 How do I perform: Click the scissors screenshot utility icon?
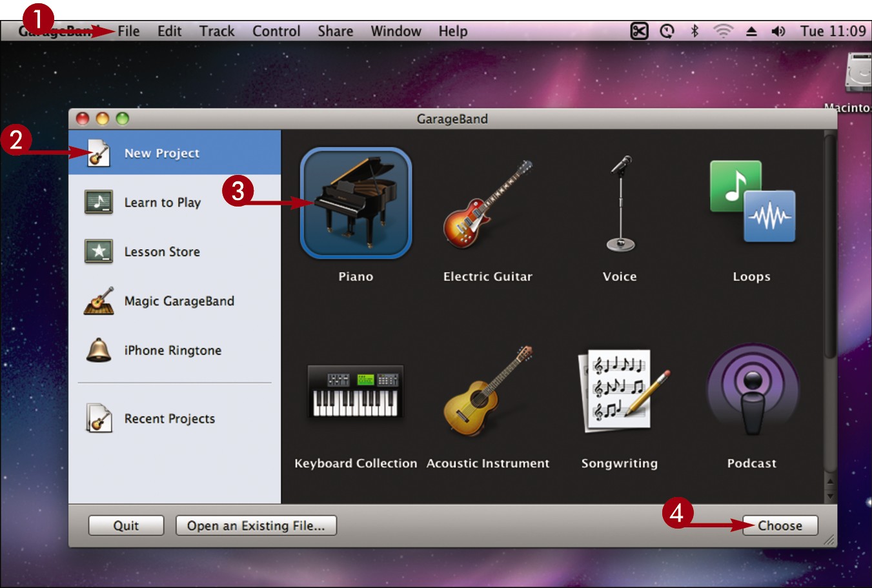tap(639, 30)
